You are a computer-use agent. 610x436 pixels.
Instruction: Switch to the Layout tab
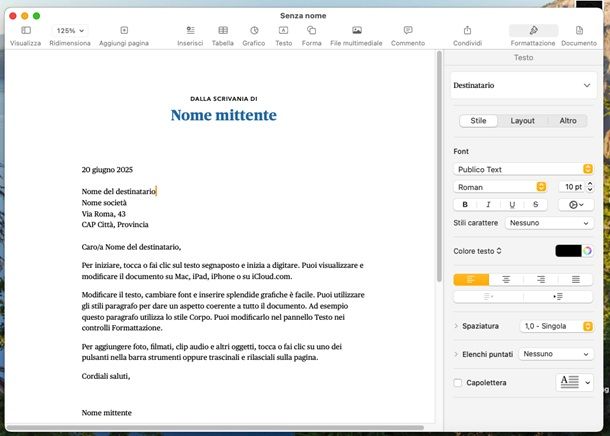pos(523,120)
